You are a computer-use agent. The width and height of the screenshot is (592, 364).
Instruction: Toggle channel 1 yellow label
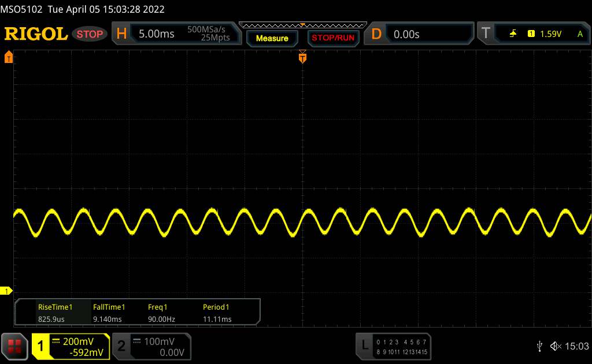40,346
